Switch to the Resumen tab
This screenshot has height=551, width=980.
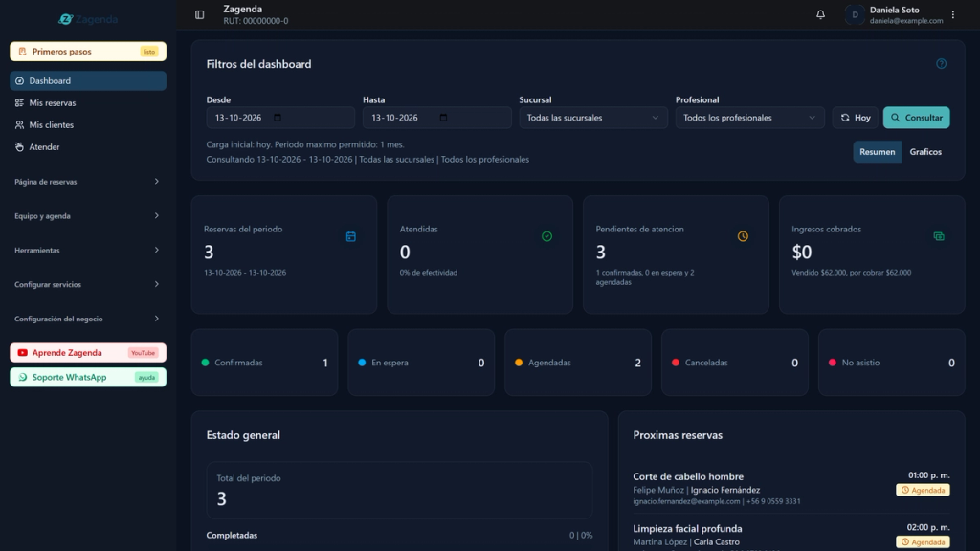click(877, 152)
